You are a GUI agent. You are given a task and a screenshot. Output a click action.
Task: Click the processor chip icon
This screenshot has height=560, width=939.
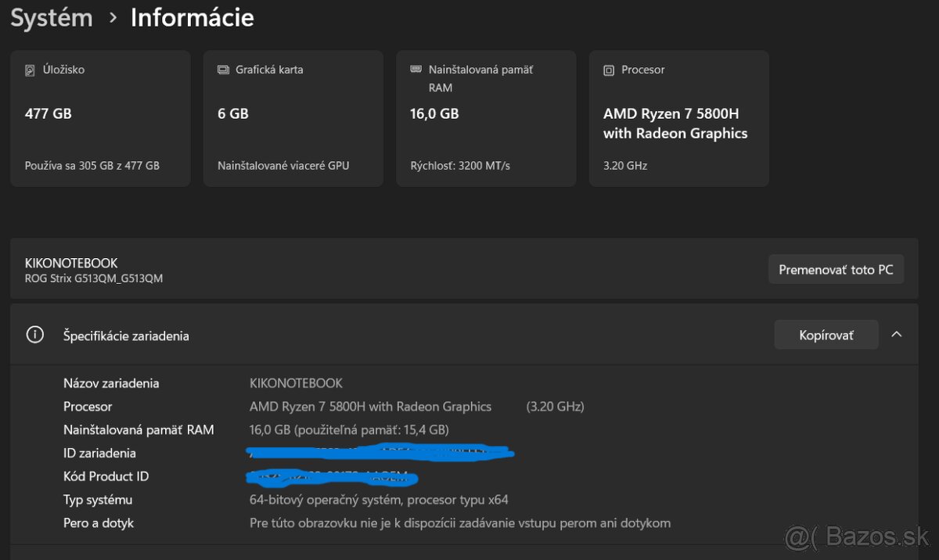[x=609, y=70]
